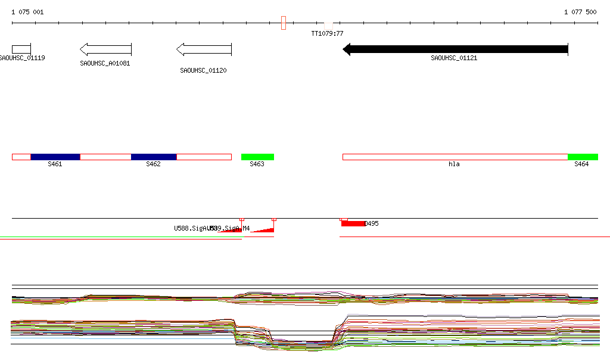This screenshot has width=610, height=364.
Task: Click the hla gene label
Action: [x=454, y=164]
